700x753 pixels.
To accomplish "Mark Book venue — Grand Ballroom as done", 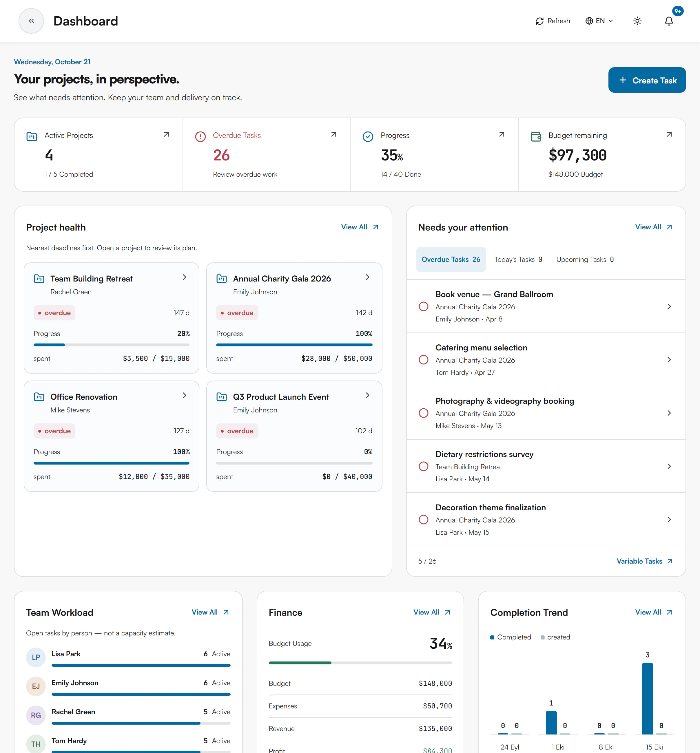I will (x=424, y=306).
